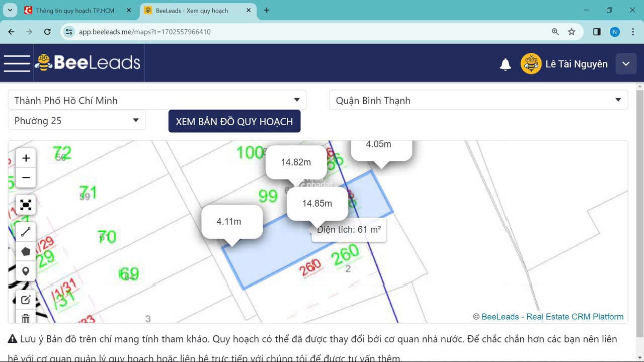Expand the Phường 25 ward dropdown
The width and height of the screenshot is (644, 362).
(76, 121)
